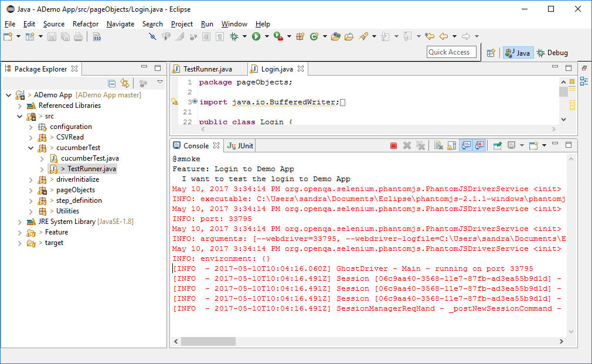
Task: Open the Run button dropdown arrow
Action: [x=267, y=36]
